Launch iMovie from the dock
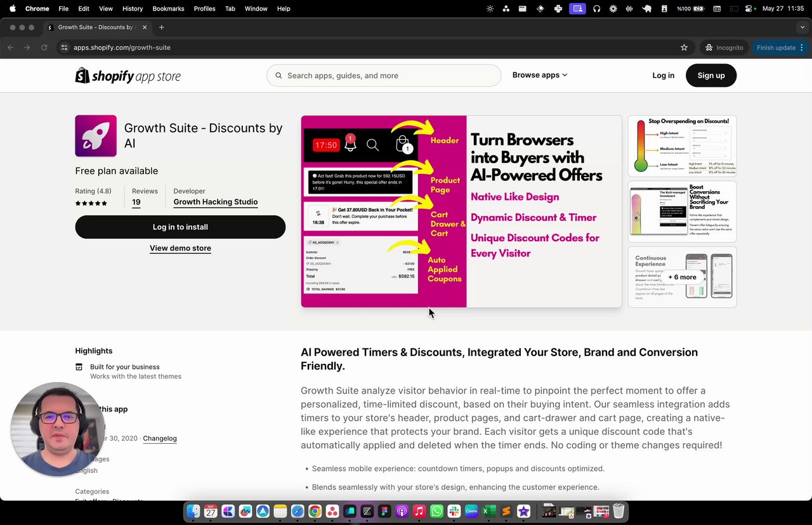The image size is (812, 525). (x=523, y=511)
